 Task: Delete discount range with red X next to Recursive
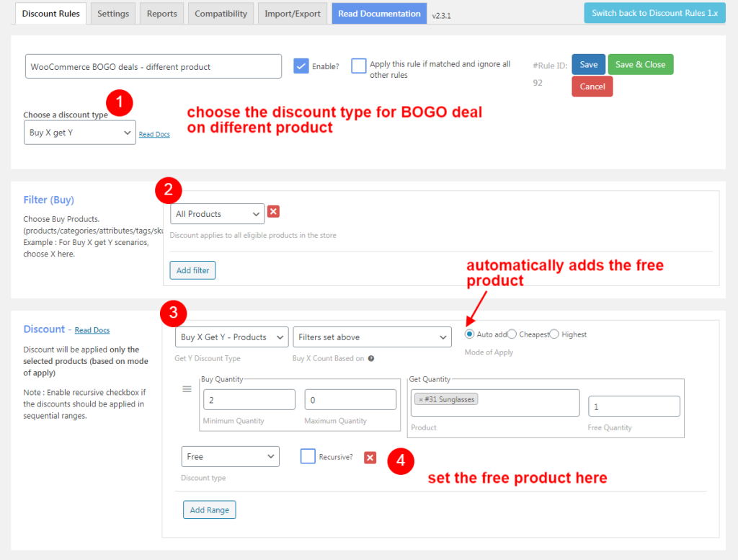[370, 458]
